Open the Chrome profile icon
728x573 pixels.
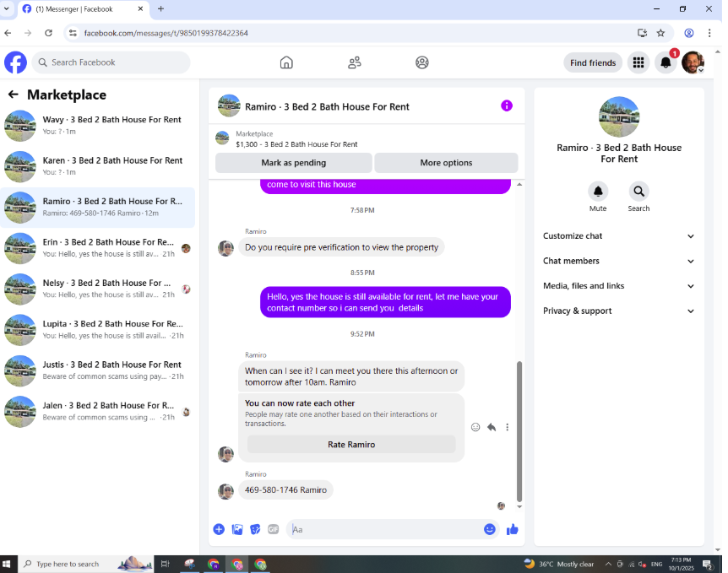coord(689,33)
